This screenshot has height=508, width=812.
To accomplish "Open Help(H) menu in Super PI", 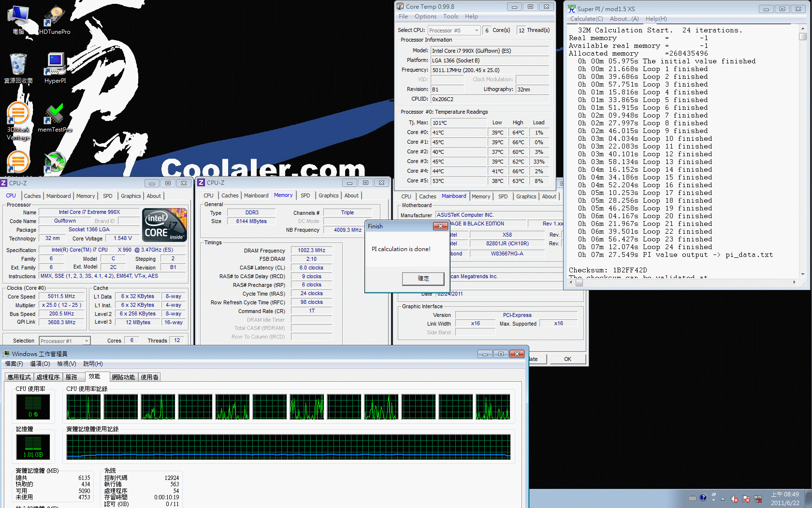I will pos(656,19).
